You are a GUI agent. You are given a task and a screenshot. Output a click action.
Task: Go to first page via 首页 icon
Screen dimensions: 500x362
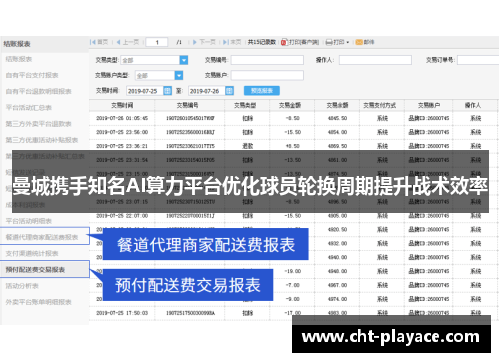[93, 42]
